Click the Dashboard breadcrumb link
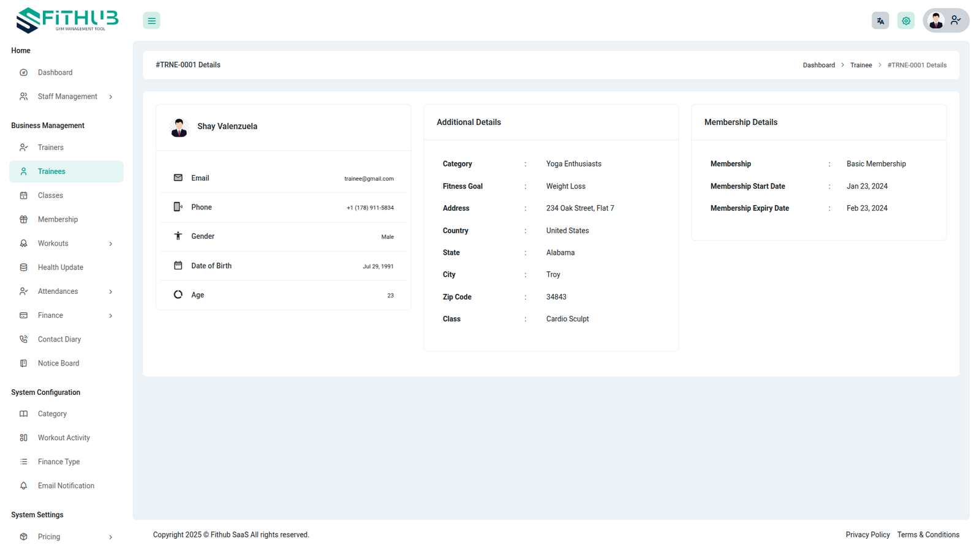The height and width of the screenshot is (551, 980). click(818, 66)
